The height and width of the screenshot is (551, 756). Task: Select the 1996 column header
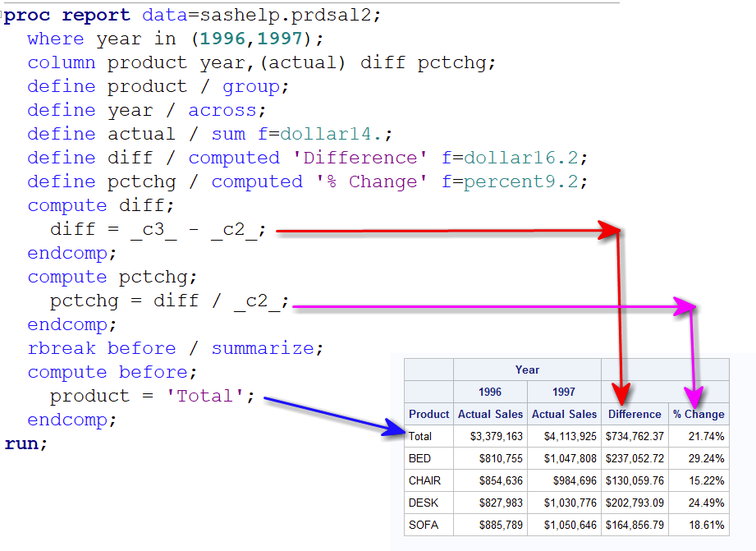490,392
